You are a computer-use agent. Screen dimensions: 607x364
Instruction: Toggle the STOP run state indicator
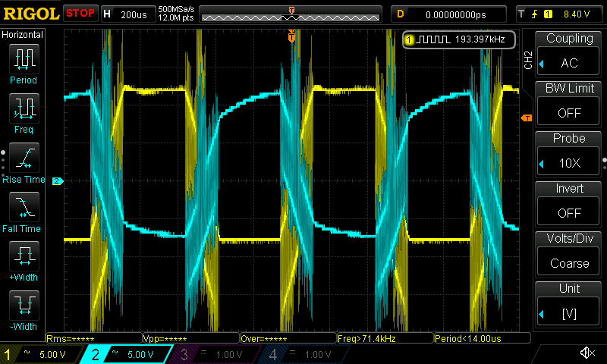pos(80,14)
